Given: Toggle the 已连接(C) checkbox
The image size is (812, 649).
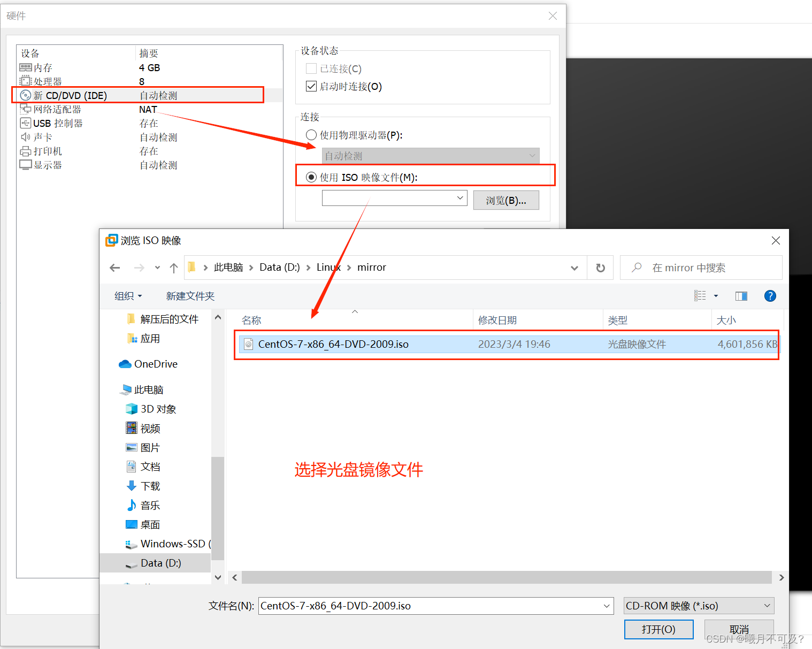Looking at the screenshot, I should point(311,68).
